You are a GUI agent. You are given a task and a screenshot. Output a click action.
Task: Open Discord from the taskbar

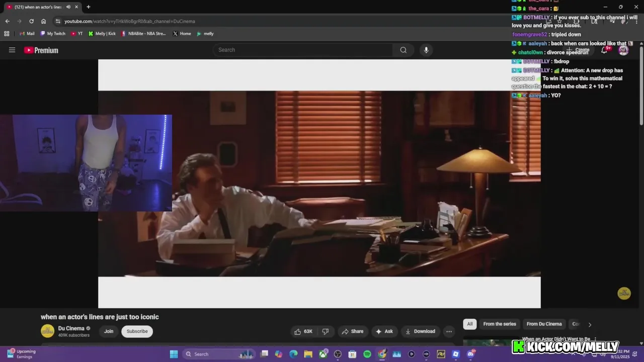tap(470, 354)
